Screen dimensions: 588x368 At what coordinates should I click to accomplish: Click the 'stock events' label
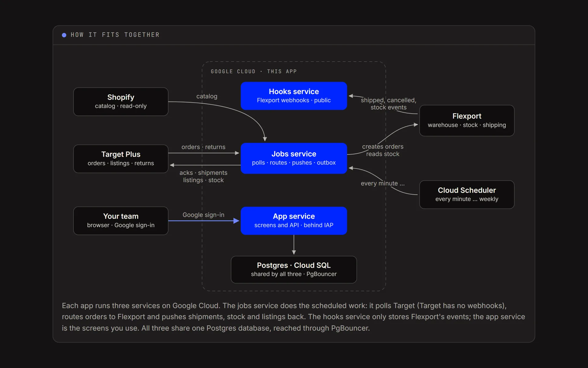[388, 107]
